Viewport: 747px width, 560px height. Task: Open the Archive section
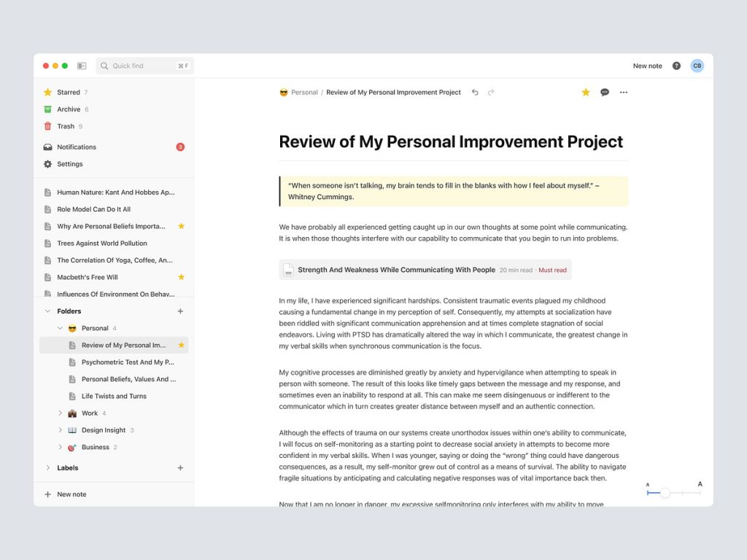coord(69,109)
